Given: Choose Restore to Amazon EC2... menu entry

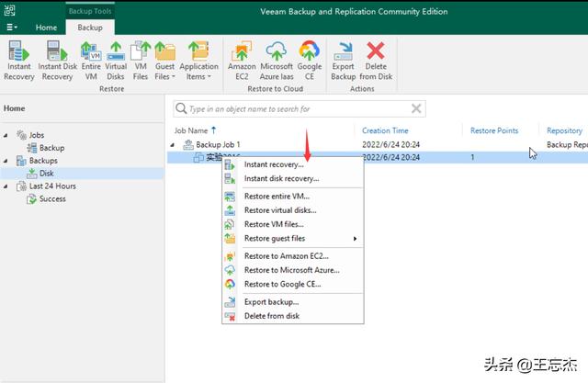Looking at the screenshot, I should tap(293, 256).
